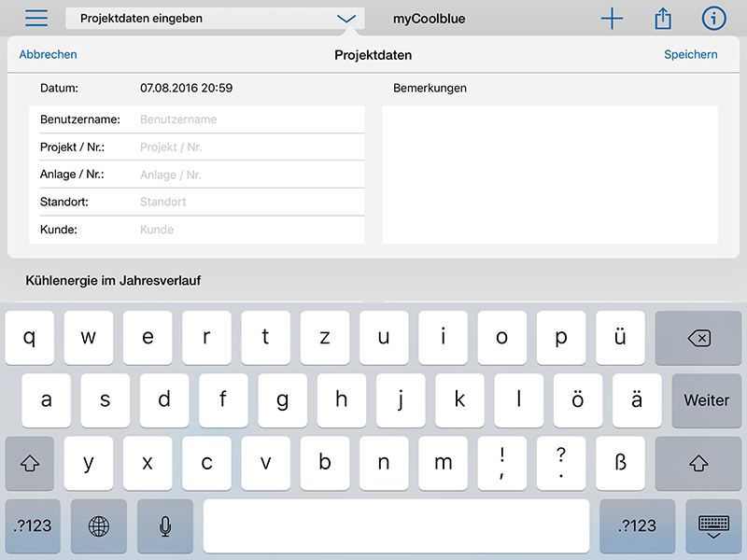Tap the k key
The width and height of the screenshot is (747, 560).
(459, 400)
